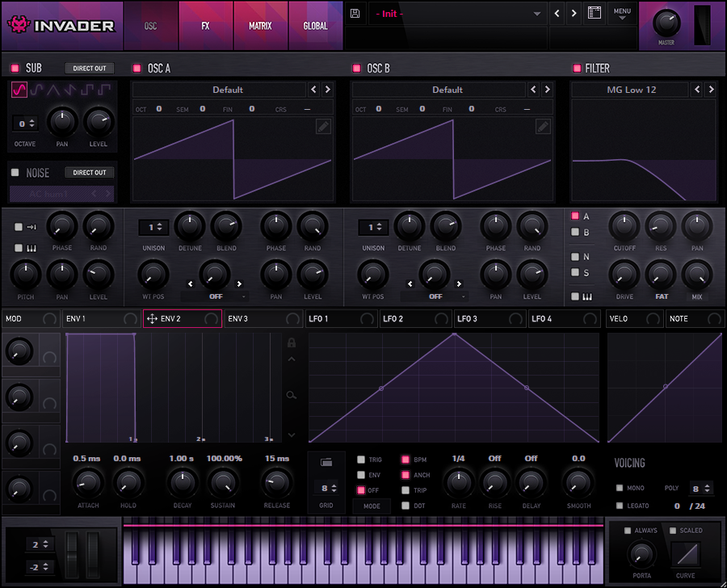
Task: Switch to the MATRIX tab
Action: (x=260, y=26)
